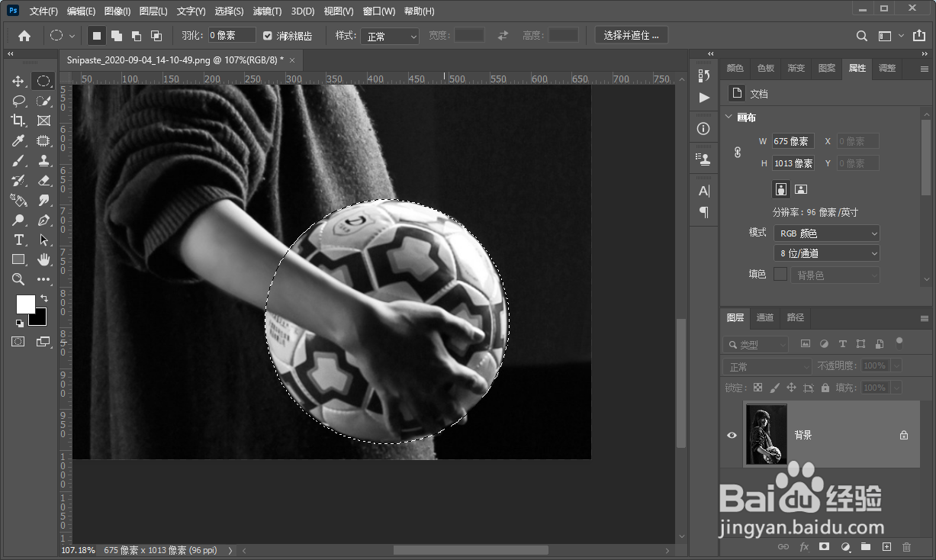Select the Hand tool
The image size is (936, 560).
[43, 259]
